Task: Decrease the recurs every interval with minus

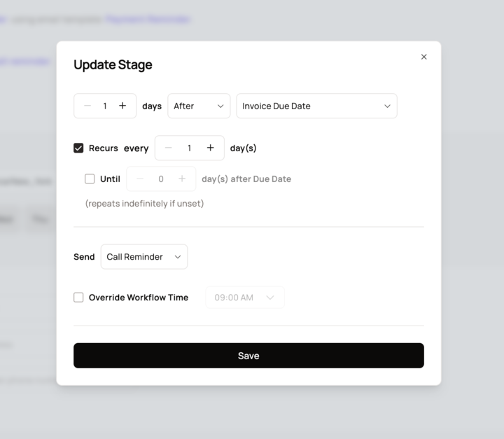Action: point(168,148)
